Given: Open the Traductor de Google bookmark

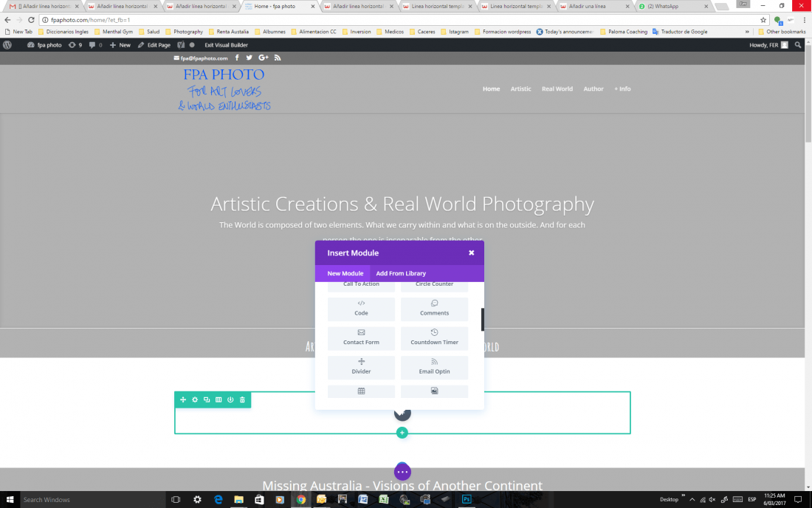Looking at the screenshot, I should coord(679,32).
